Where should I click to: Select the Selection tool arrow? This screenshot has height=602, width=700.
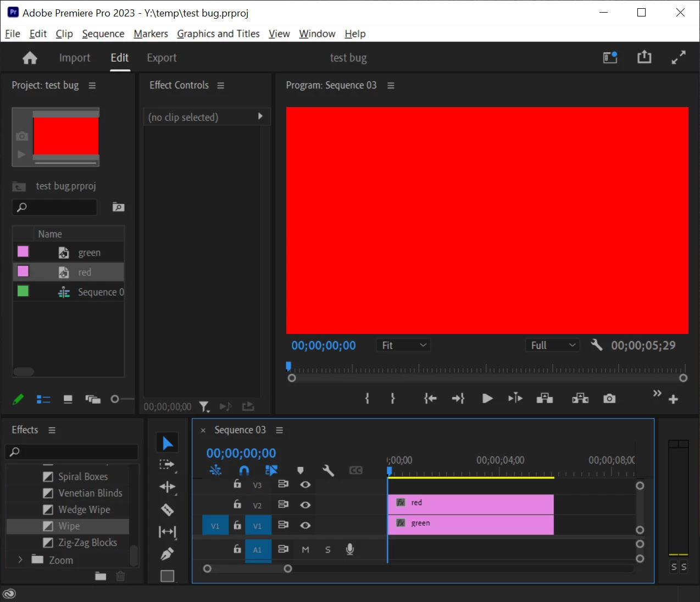pos(168,443)
